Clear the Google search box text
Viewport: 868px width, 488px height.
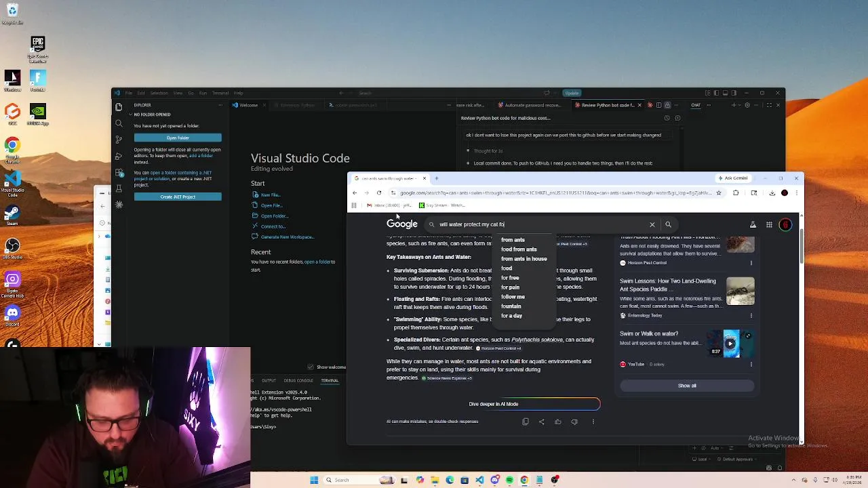(x=652, y=224)
